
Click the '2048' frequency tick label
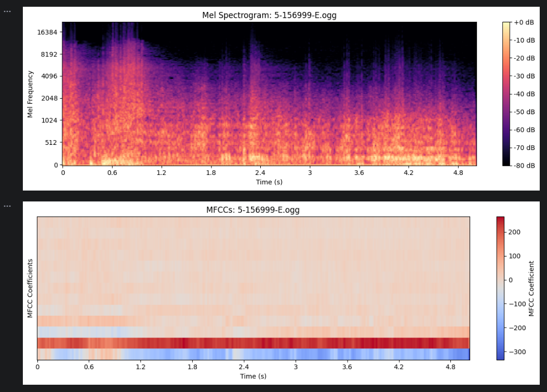(x=49, y=98)
